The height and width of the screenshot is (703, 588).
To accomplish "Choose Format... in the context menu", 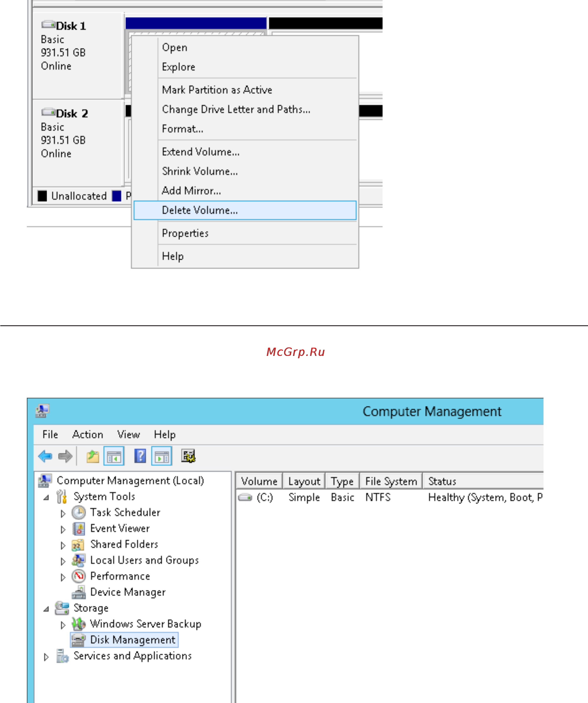I will (245, 129).
